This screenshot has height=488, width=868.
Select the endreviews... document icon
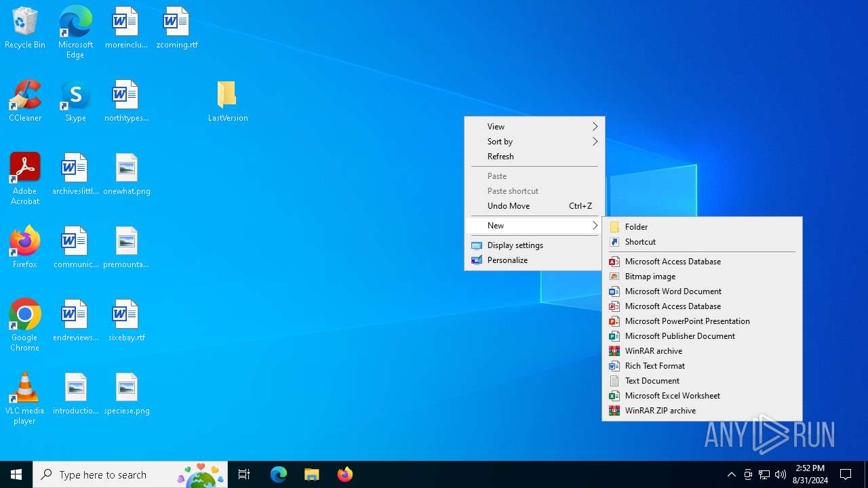(75, 321)
